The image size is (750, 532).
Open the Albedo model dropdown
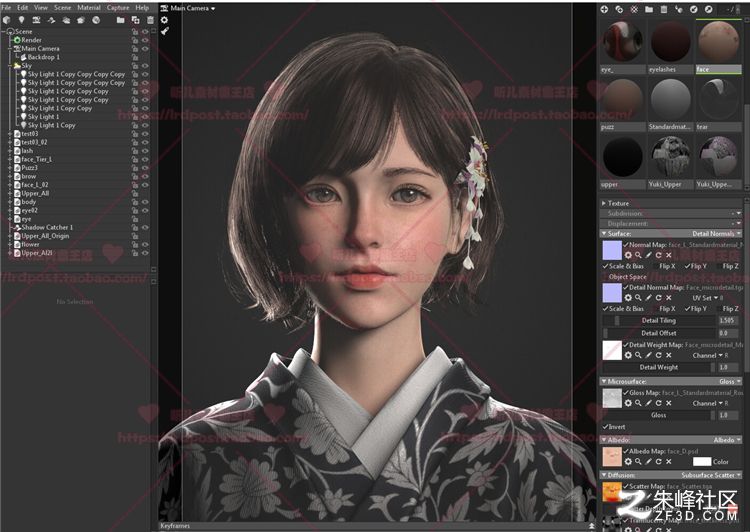pyautogui.click(x=727, y=440)
